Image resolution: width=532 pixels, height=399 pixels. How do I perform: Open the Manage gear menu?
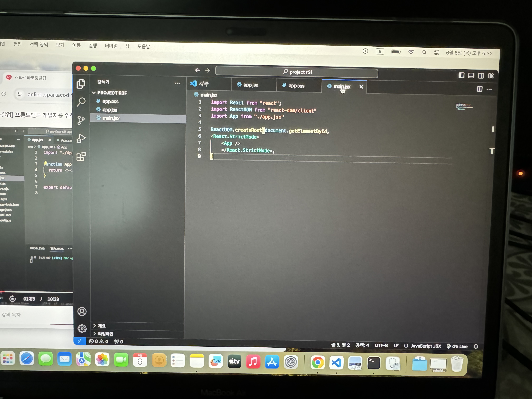coord(82,328)
